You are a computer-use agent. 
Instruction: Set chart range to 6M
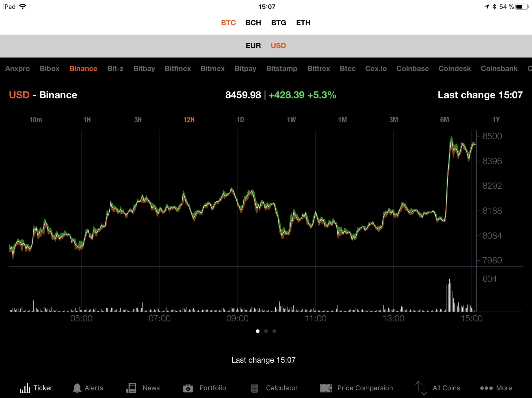444,120
